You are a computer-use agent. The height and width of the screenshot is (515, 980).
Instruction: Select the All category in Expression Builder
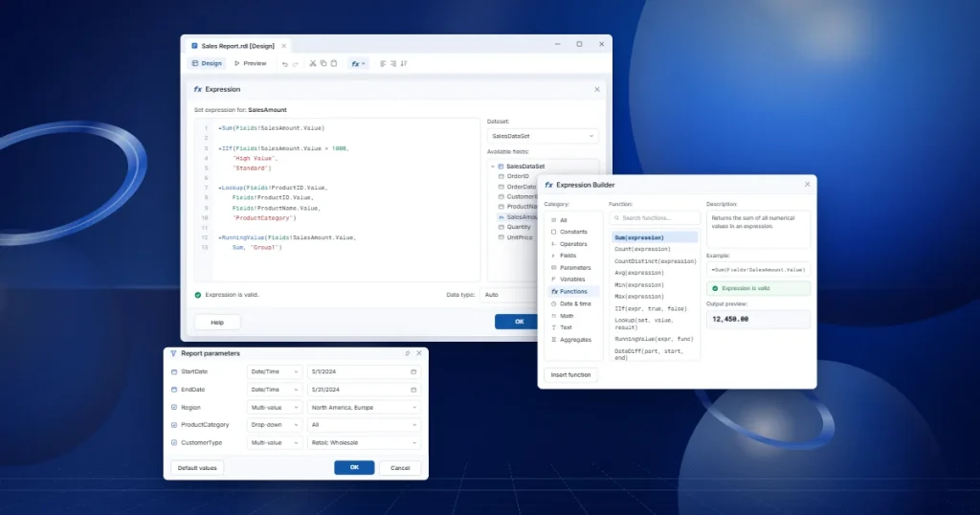(559, 220)
